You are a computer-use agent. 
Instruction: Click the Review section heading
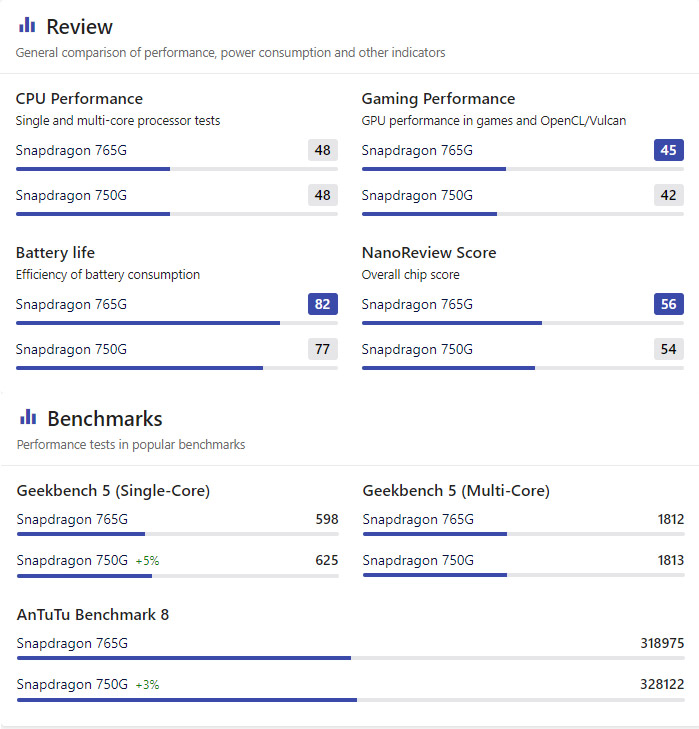80,27
